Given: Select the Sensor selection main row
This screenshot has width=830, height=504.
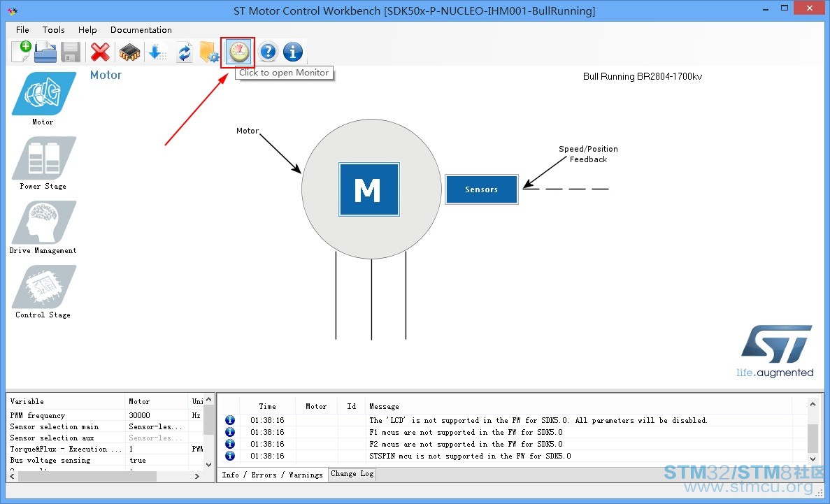Looking at the screenshot, I should (106, 426).
